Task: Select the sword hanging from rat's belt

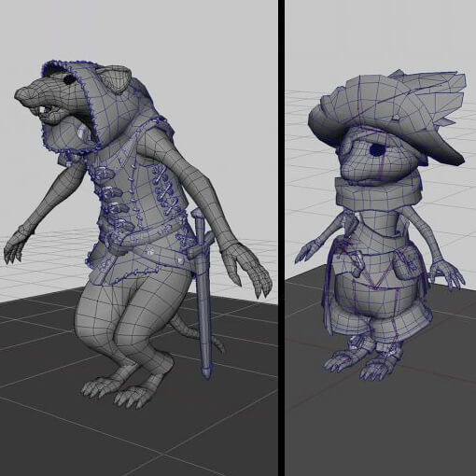Action: coord(203,292)
